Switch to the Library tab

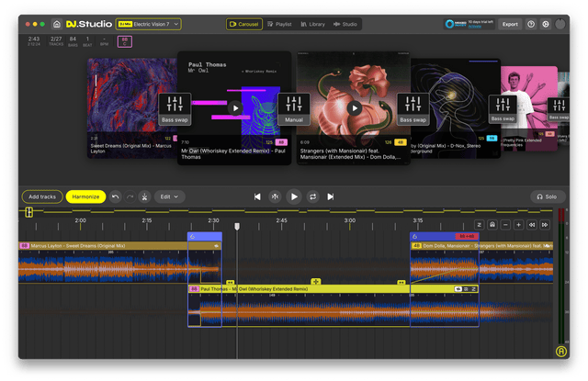(315, 24)
